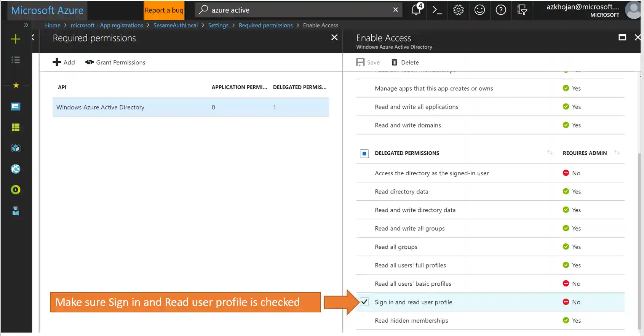Open portal settings gear icon
The height and width of the screenshot is (336, 644).
point(458,10)
